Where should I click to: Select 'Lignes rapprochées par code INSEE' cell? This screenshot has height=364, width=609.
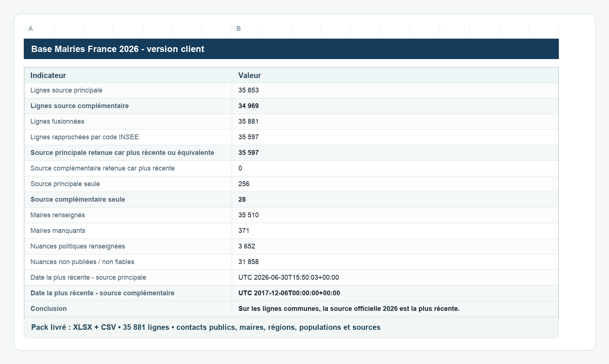click(128, 137)
